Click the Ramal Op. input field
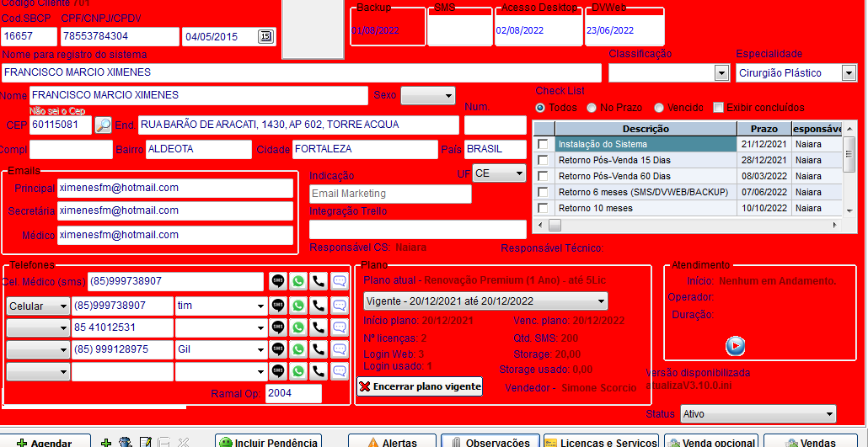 point(293,394)
